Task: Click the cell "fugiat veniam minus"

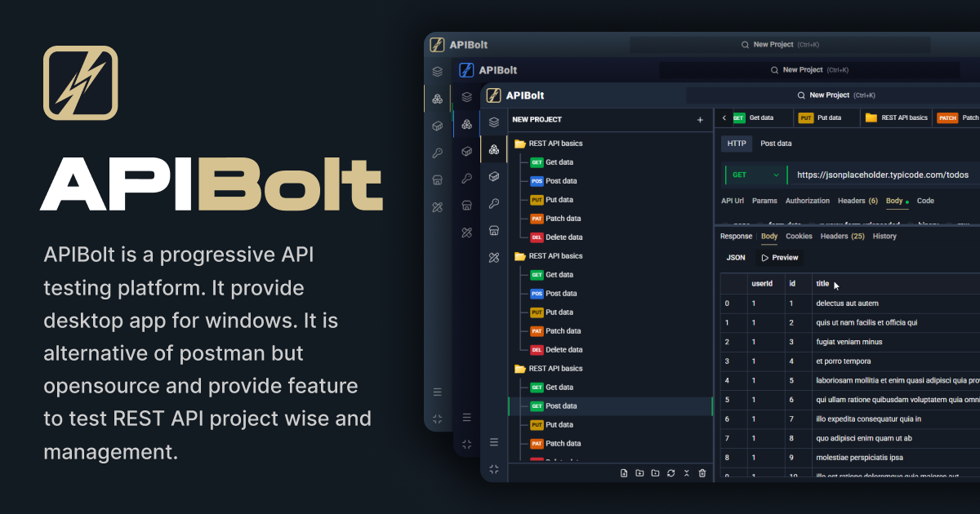Action: [849, 342]
